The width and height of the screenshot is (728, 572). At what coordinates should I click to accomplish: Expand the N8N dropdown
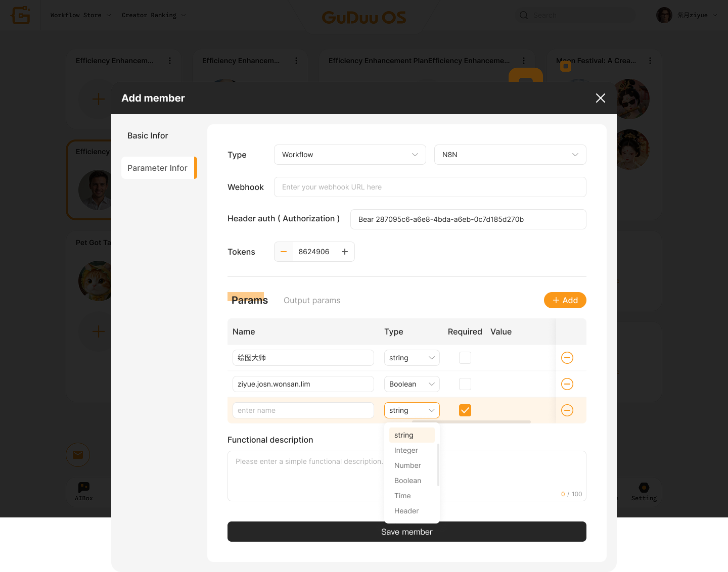pos(510,155)
